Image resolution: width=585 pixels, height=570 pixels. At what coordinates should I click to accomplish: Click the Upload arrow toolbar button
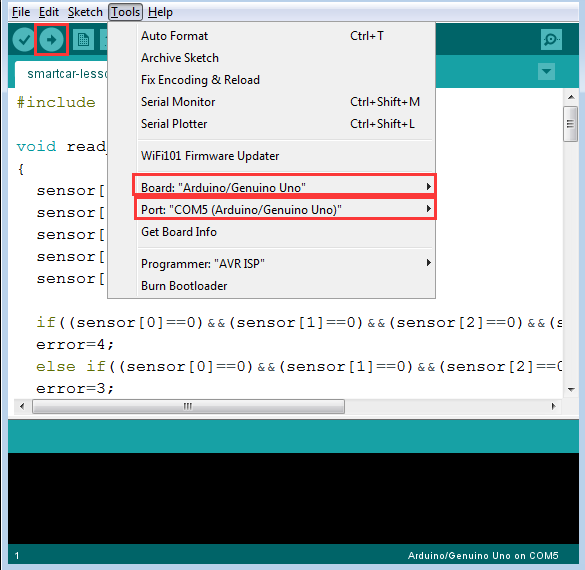(51, 40)
